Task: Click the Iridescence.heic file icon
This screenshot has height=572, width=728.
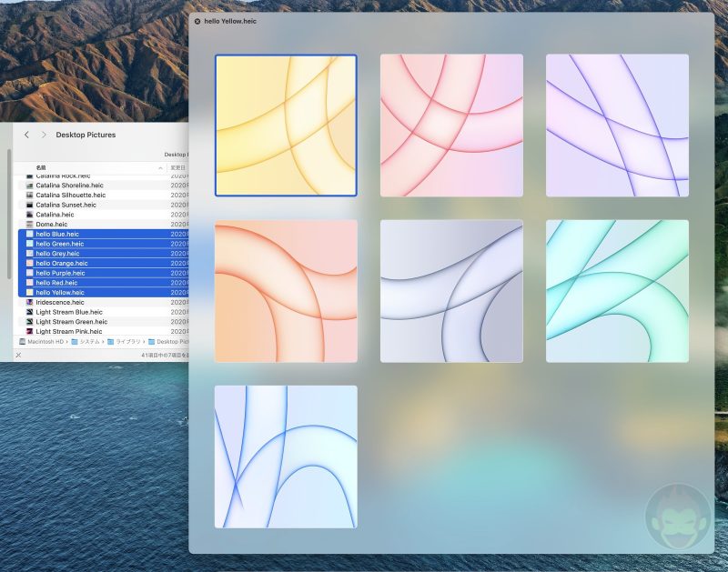Action: [30, 301]
